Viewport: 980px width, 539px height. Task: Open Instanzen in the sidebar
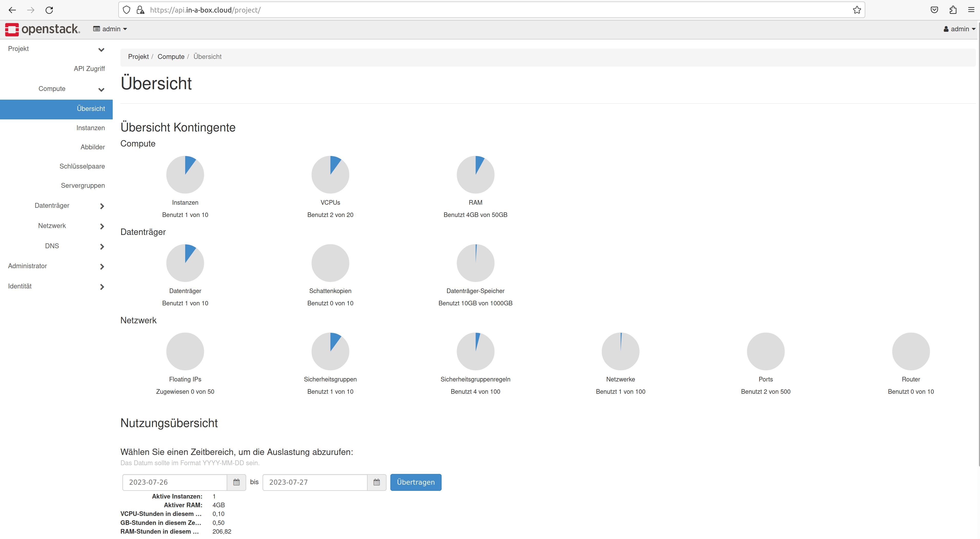pyautogui.click(x=90, y=128)
